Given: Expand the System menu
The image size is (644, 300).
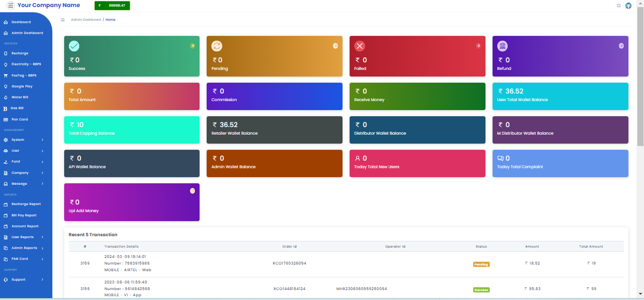Looking at the screenshot, I should click(x=42, y=140).
